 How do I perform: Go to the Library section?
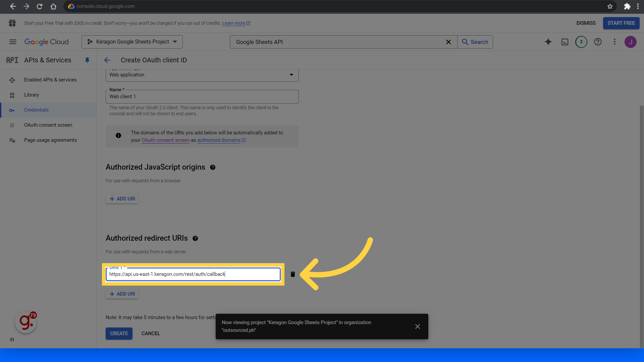pyautogui.click(x=31, y=95)
